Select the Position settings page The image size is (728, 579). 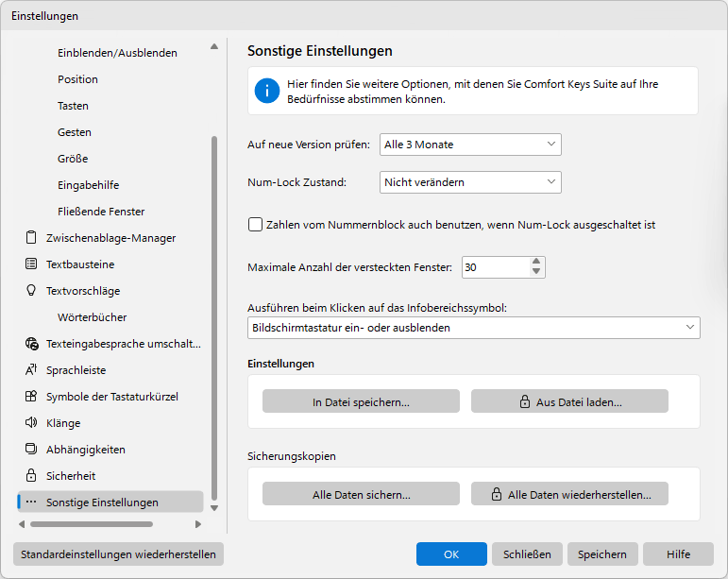coord(77,79)
